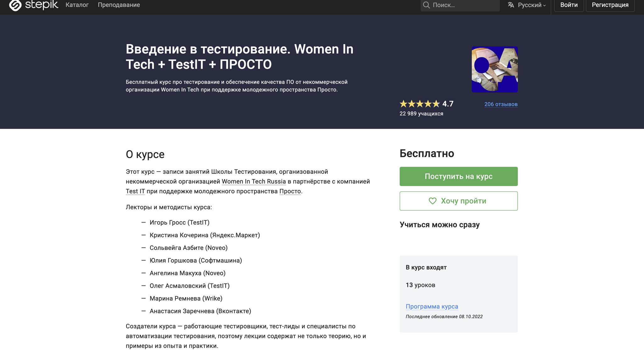The height and width of the screenshot is (359, 644).
Task: Click the language translate icon
Action: (511, 5)
